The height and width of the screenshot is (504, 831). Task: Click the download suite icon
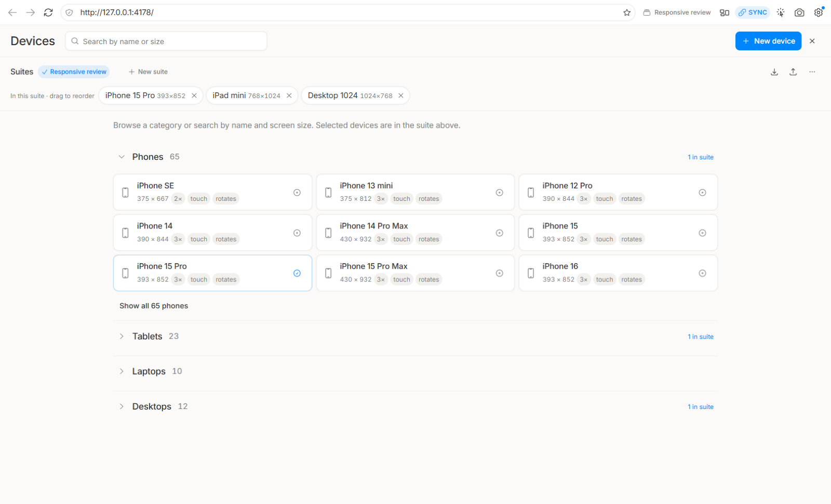(x=774, y=72)
